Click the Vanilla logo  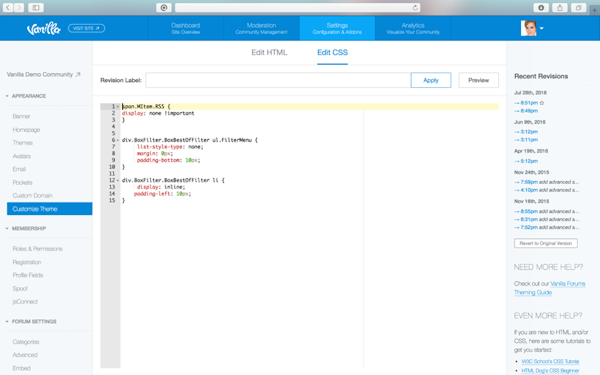click(44, 29)
